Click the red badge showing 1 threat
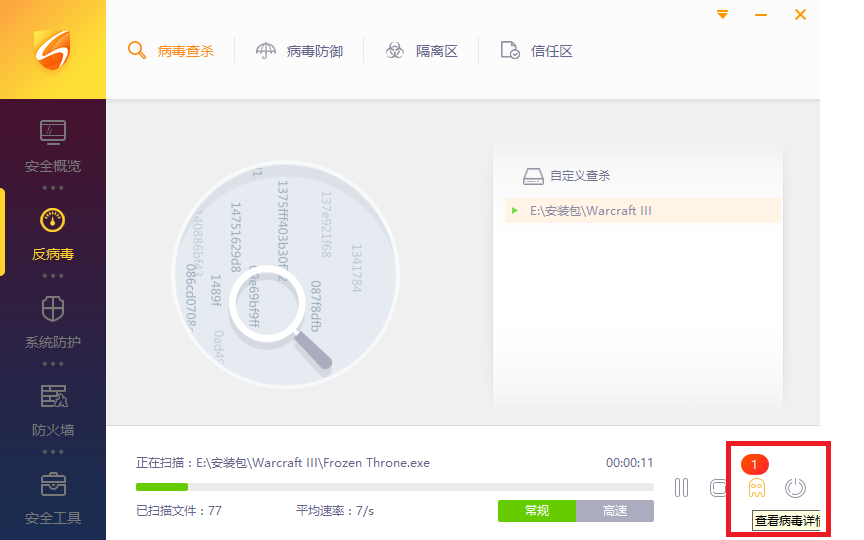Screen dimensions: 864x540 pos(755,465)
